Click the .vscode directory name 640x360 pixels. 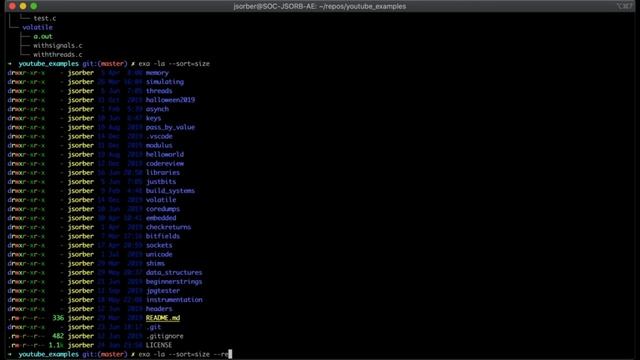click(x=159, y=136)
